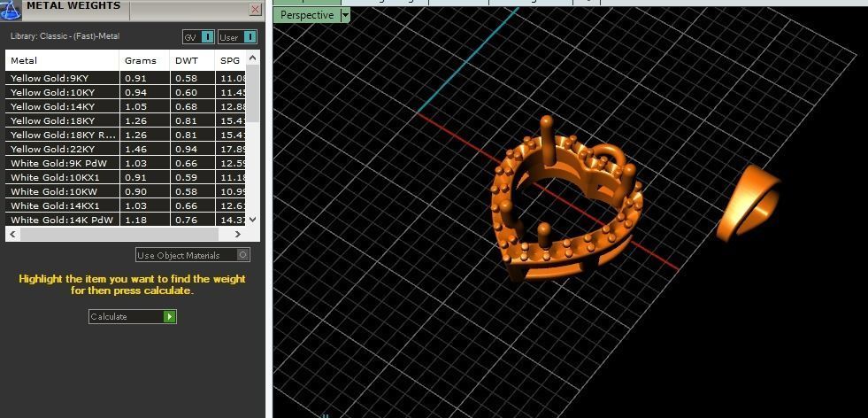Sort by the Grams column header

click(144, 60)
